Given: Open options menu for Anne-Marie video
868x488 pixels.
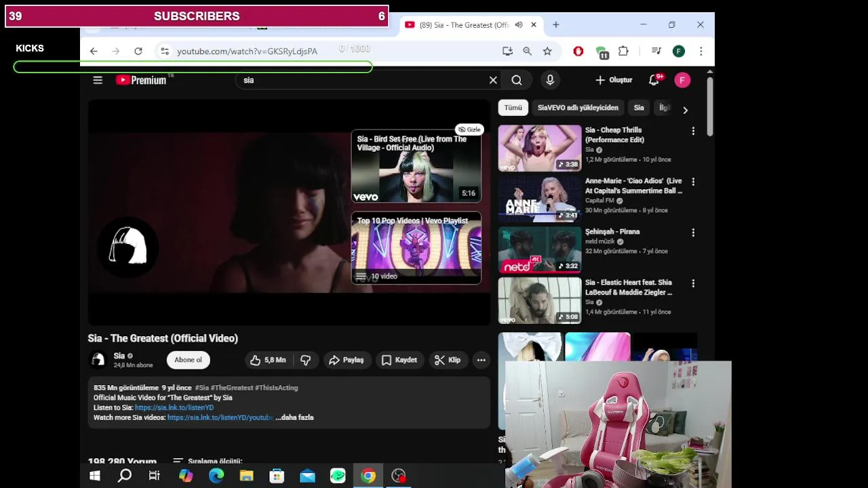Looking at the screenshot, I should (693, 182).
